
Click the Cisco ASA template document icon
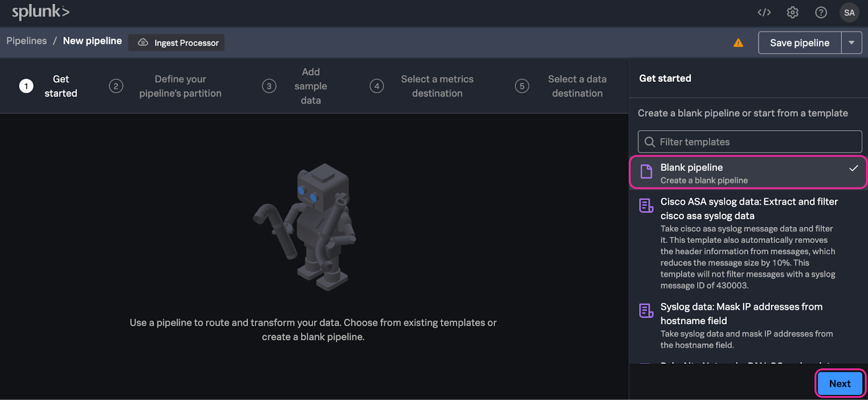[x=646, y=206]
